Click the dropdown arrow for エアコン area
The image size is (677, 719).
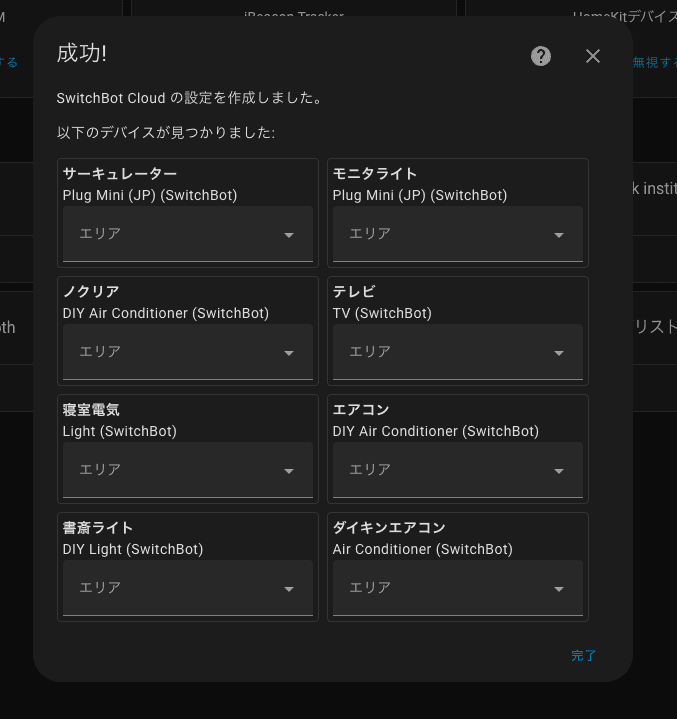559,471
